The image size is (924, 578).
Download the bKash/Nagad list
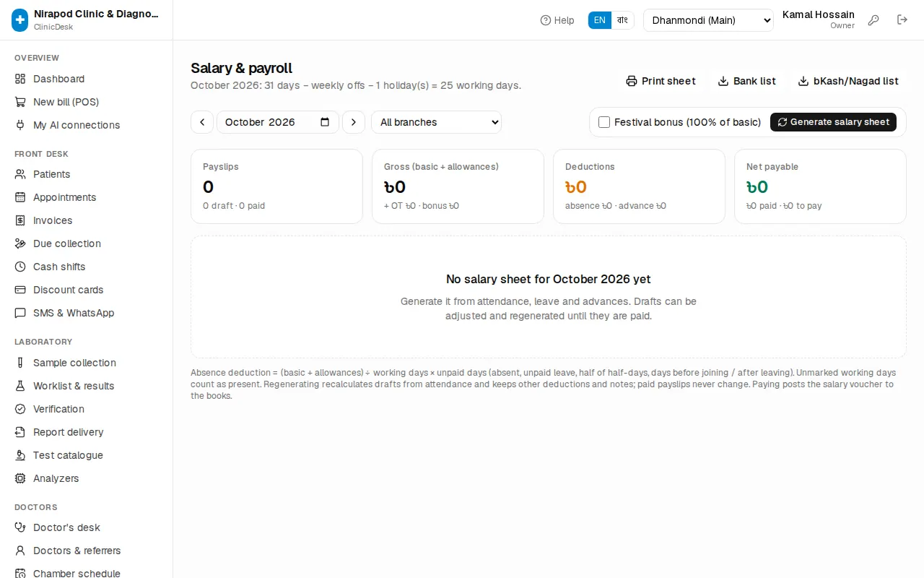848,81
